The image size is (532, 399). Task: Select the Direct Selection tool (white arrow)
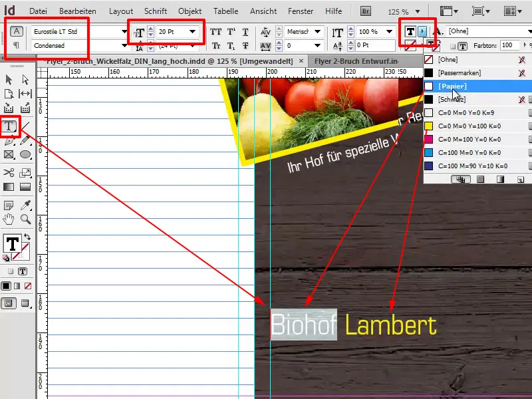(x=25, y=80)
